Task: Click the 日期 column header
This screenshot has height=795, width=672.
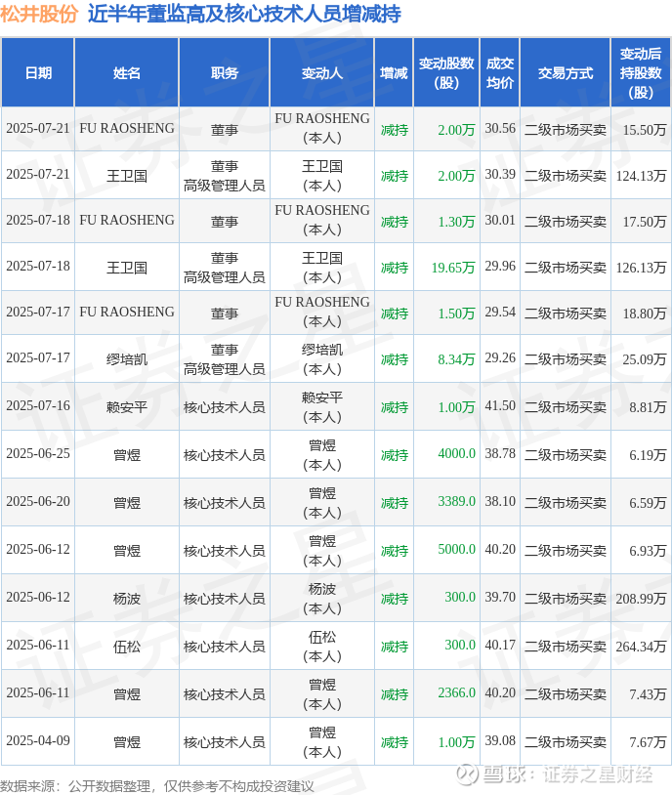Action: 38,73
